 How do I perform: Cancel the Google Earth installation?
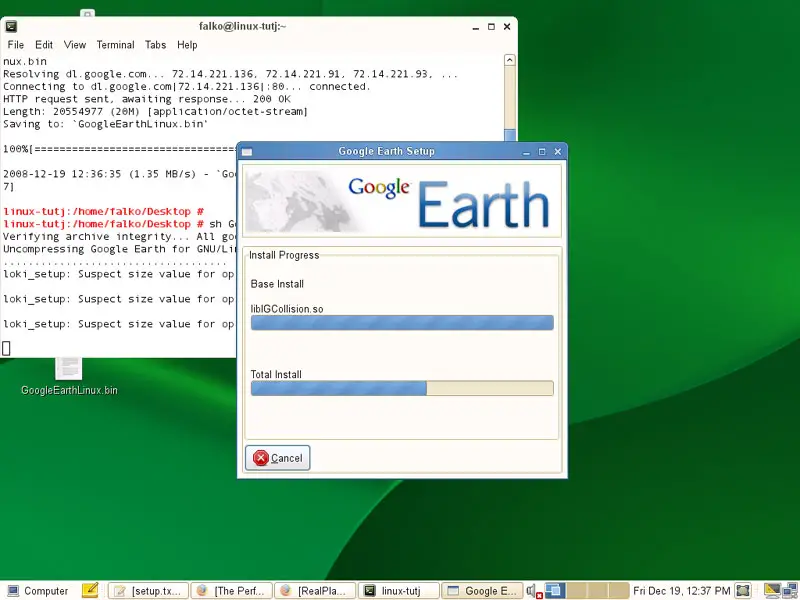pos(277,458)
